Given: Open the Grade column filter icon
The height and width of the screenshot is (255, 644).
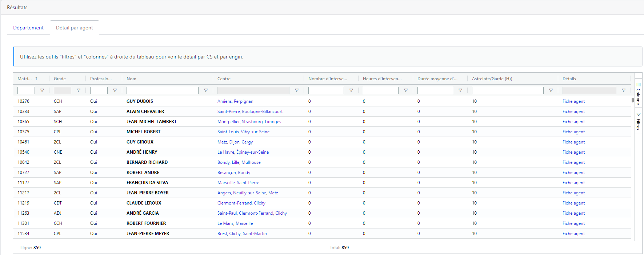Looking at the screenshot, I should tap(79, 90).
